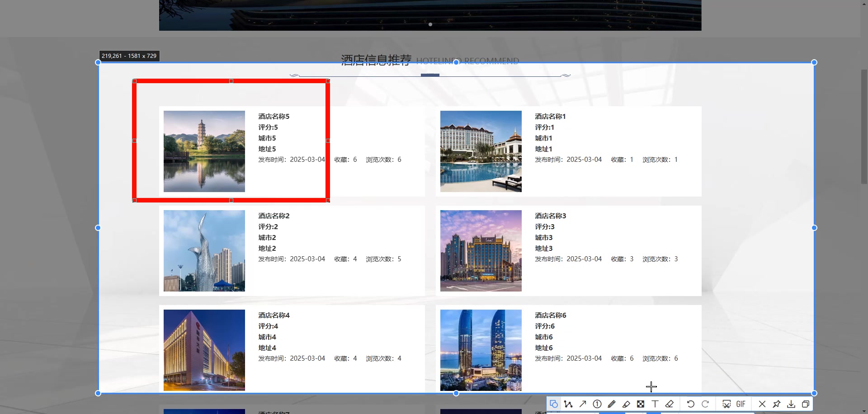868x414 pixels.
Task: Click the 城市5 city text
Action: [x=267, y=138]
